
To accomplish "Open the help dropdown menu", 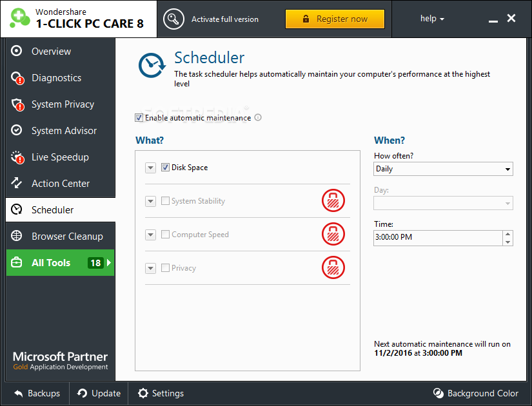I will [x=432, y=19].
